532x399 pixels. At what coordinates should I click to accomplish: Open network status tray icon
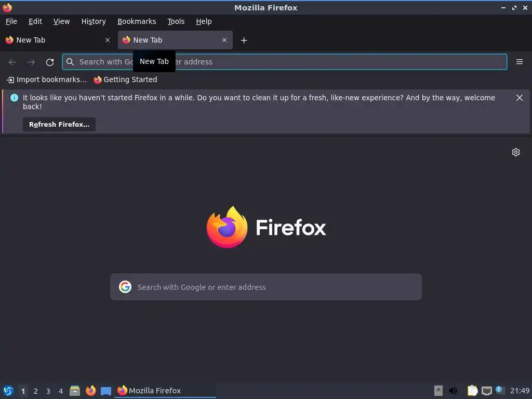click(486, 391)
